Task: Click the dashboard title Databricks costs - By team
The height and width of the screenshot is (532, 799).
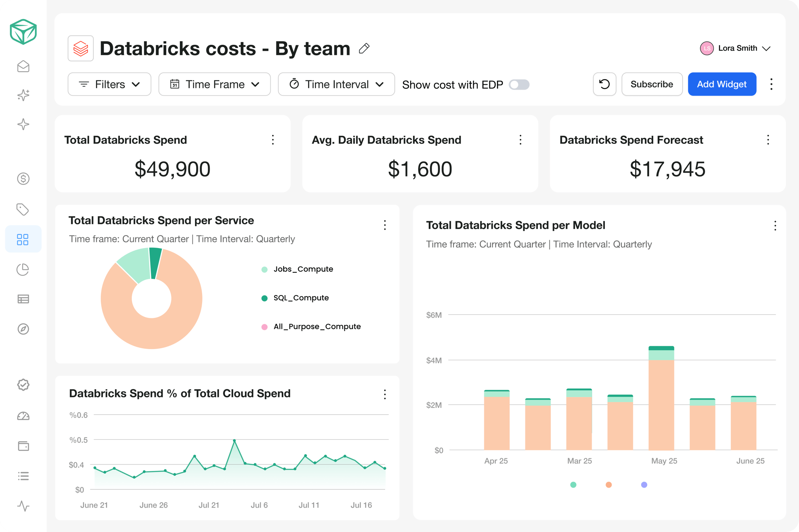Action: tap(225, 48)
